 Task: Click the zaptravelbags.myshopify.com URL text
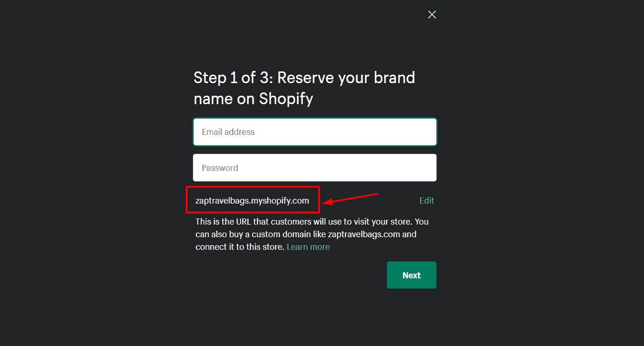point(252,201)
